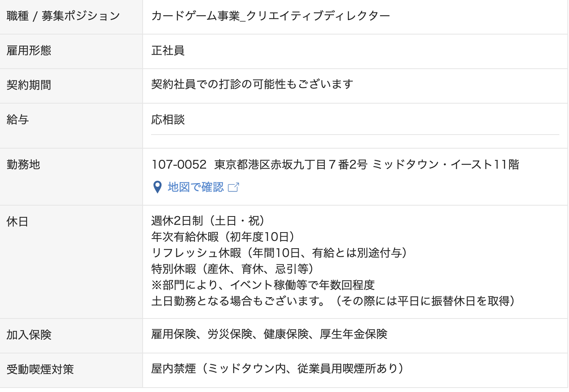Click the 雇用保険、労災保険 insurance list text

(x=269, y=334)
